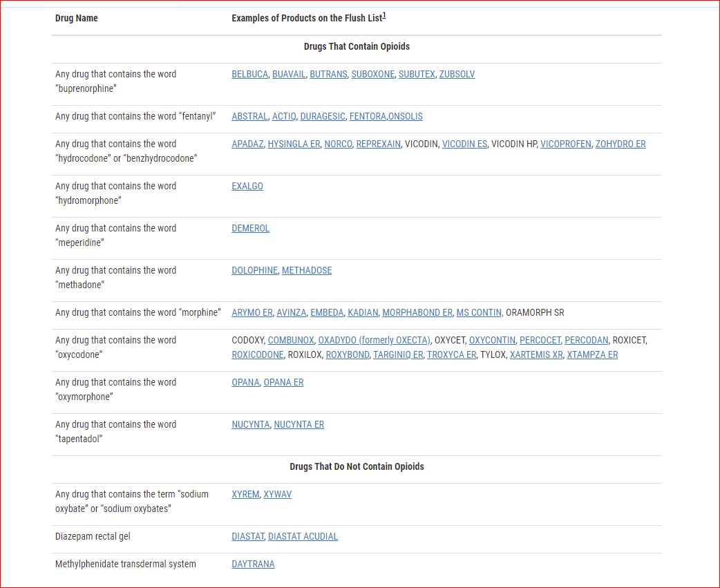This screenshot has width=720, height=588.
Task: Click the BUTRANS link
Action: [328, 75]
